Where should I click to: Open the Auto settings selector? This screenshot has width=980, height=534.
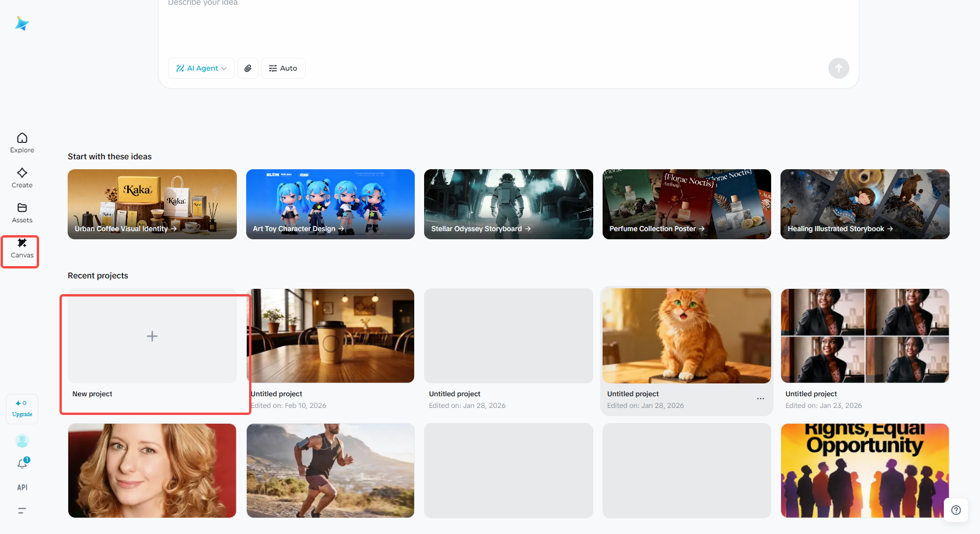(x=283, y=68)
